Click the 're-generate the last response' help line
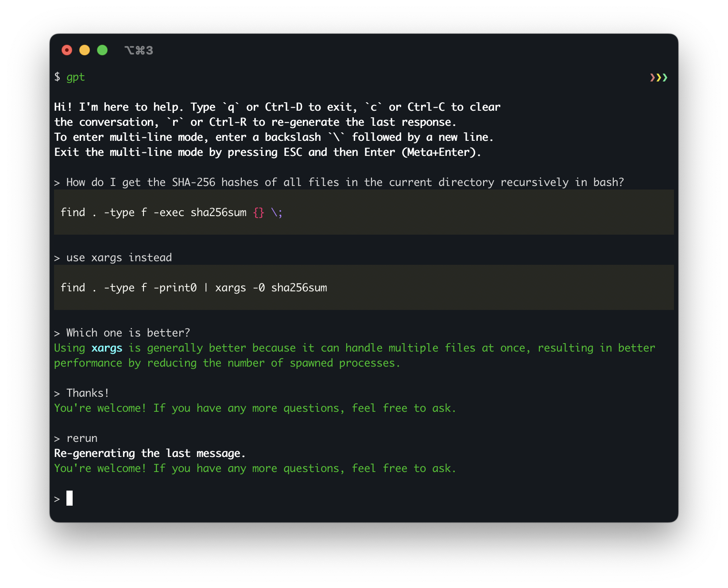This screenshot has width=728, height=588. [x=256, y=122]
